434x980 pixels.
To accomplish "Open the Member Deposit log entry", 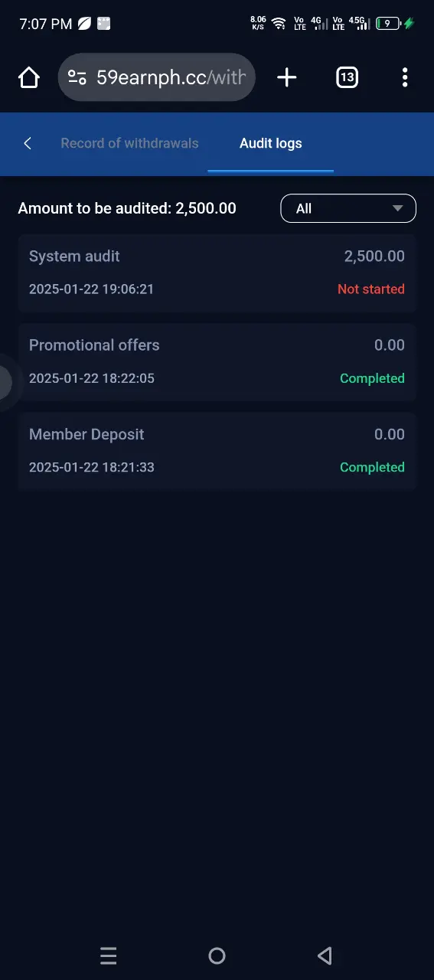I will pyautogui.click(x=217, y=450).
